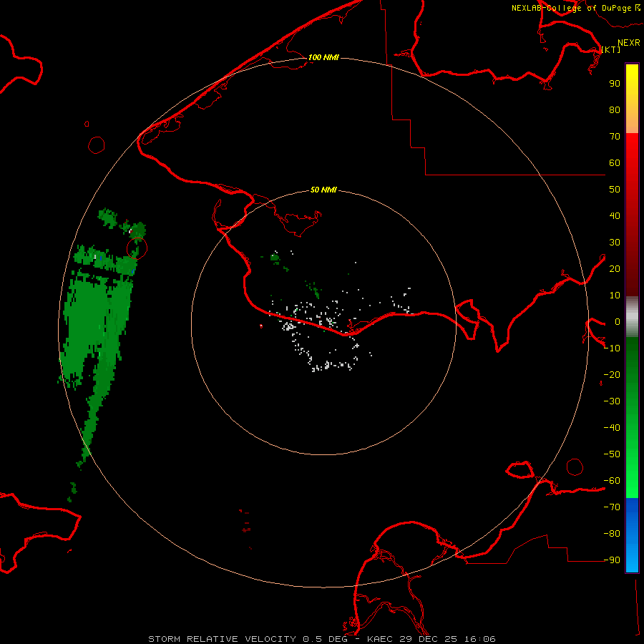This screenshot has height=644, width=644.
Task: Click the -50 value on velocity scale
Action: tap(612, 454)
